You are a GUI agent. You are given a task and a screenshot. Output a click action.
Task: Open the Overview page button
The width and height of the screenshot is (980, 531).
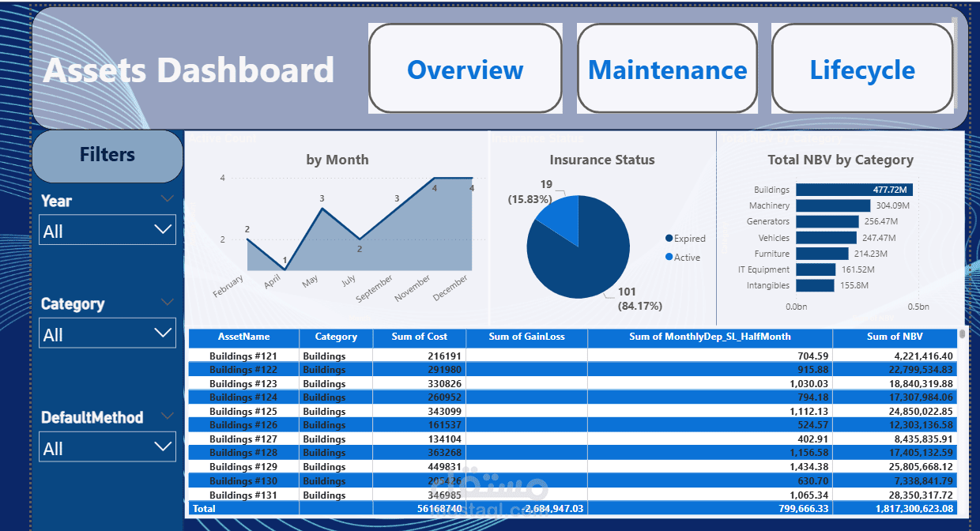point(465,69)
